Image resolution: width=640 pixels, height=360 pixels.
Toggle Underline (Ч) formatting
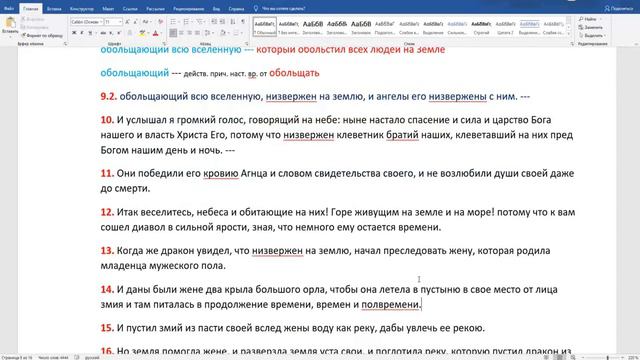coord(90,33)
